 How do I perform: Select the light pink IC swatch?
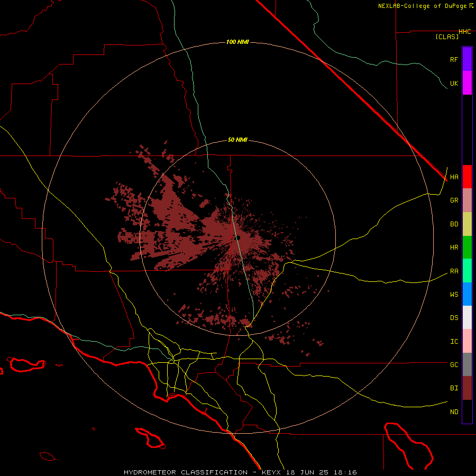point(467,341)
